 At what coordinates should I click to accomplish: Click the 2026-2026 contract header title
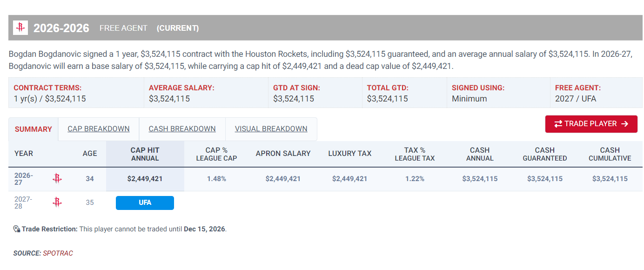(x=61, y=28)
